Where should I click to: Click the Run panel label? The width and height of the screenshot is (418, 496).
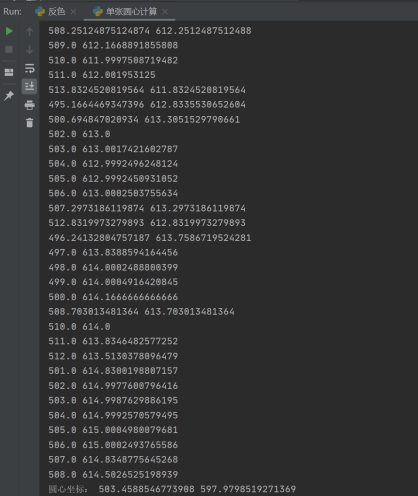pos(12,12)
